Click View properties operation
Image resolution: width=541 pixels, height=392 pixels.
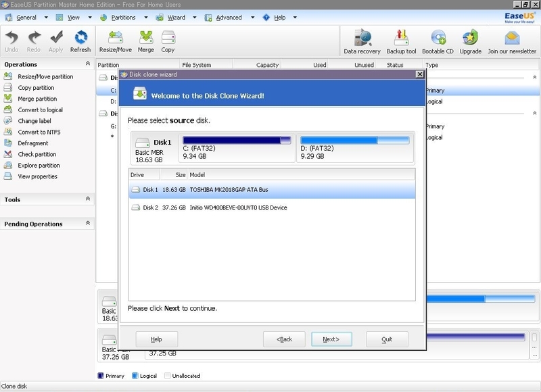(30, 176)
